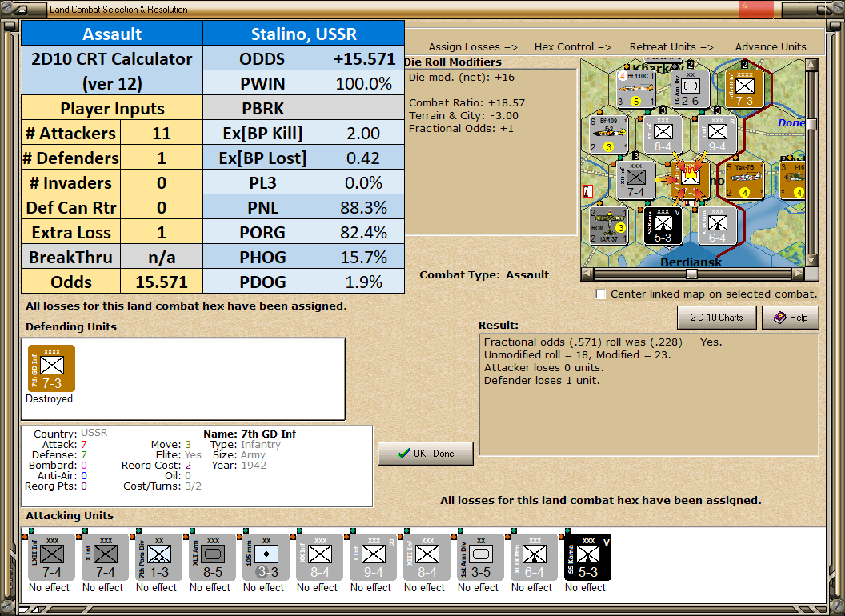Click 8-4 infantry counter on map
The height and width of the screenshot is (616, 845).
pyautogui.click(x=663, y=134)
